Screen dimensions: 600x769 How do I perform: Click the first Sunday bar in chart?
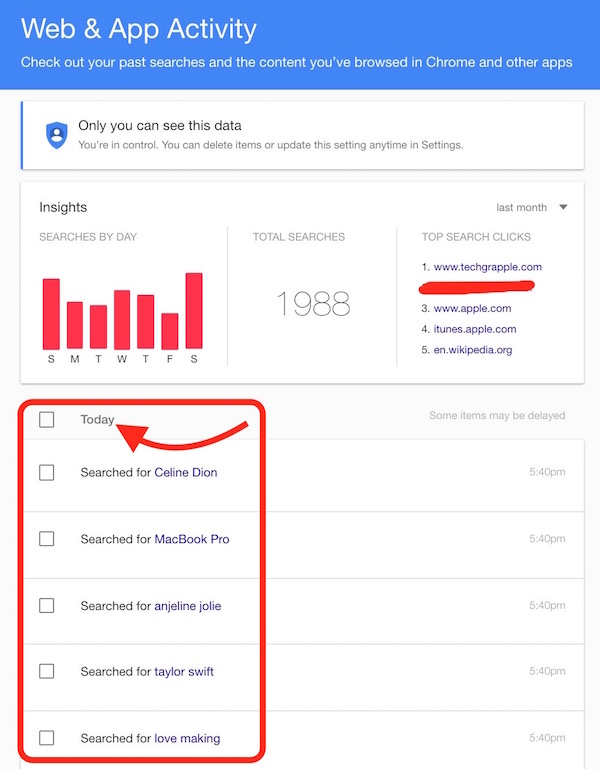[51, 313]
